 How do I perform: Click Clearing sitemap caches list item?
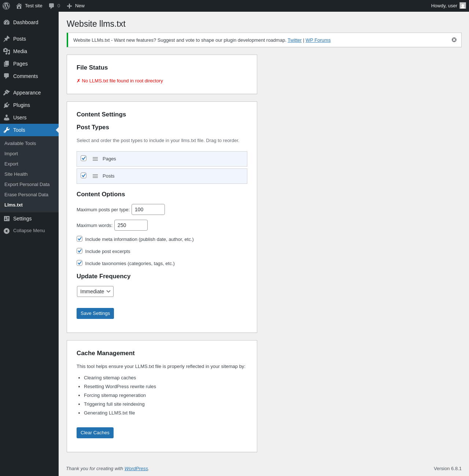point(110,378)
